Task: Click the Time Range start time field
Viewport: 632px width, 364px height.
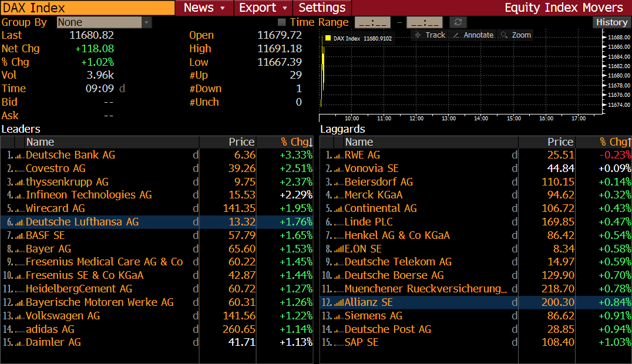Action: (x=372, y=22)
